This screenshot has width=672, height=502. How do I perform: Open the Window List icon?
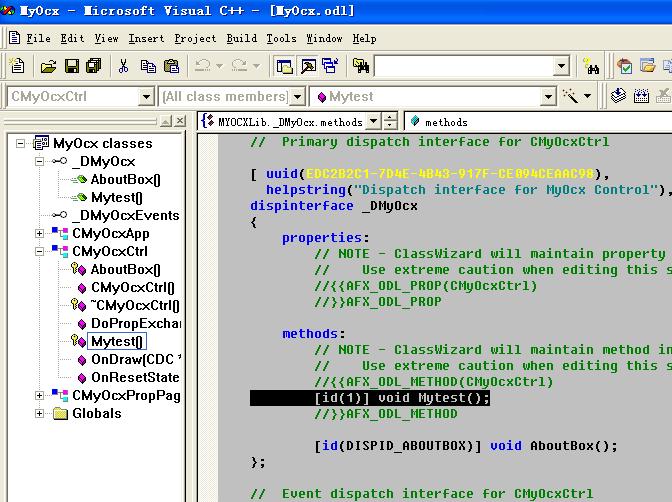(x=330, y=66)
